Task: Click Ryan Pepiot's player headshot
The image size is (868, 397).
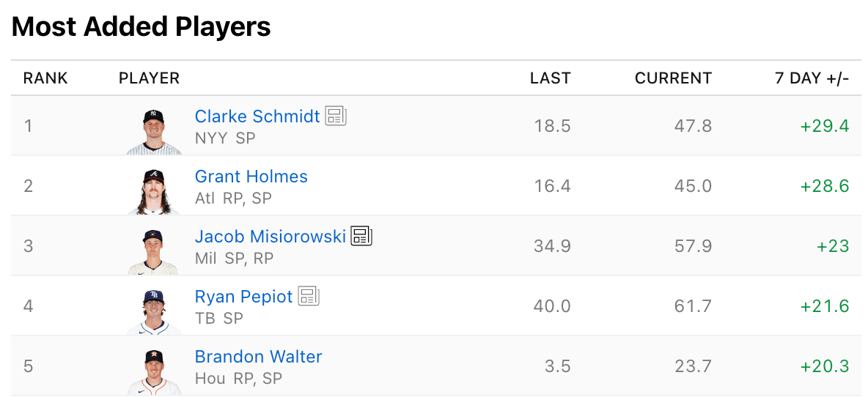Action: click(154, 311)
